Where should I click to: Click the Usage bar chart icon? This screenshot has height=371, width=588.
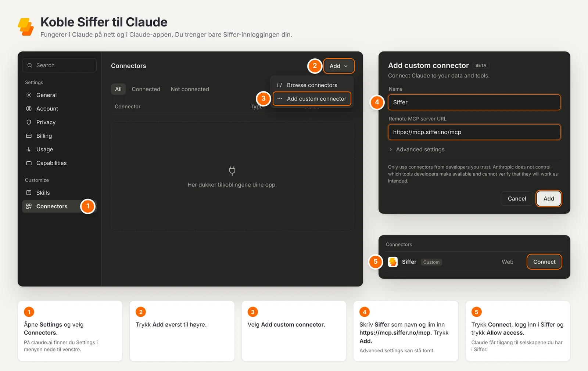click(x=29, y=150)
